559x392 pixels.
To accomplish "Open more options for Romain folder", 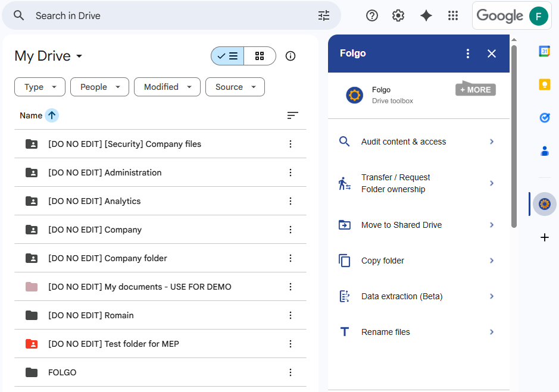I will [291, 315].
